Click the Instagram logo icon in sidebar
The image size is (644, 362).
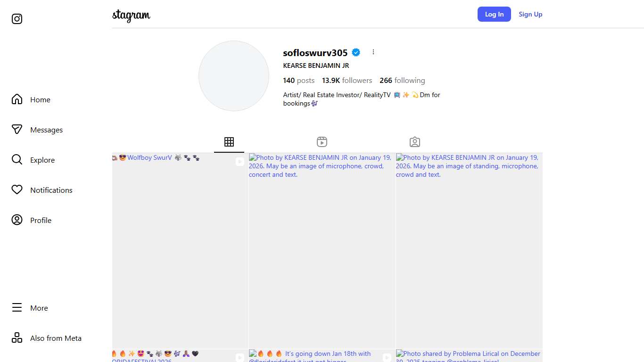(17, 19)
